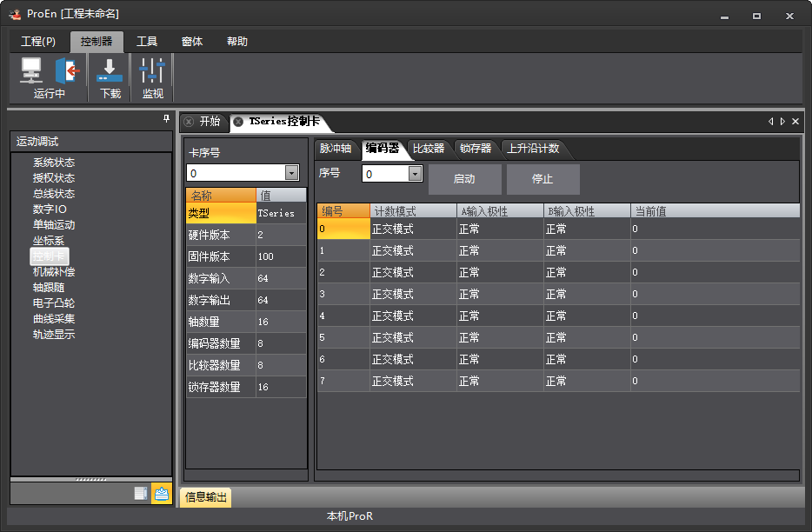Image resolution: width=812 pixels, height=532 pixels.
Task: Click the list view icon at panel bottom
Action: 141,493
